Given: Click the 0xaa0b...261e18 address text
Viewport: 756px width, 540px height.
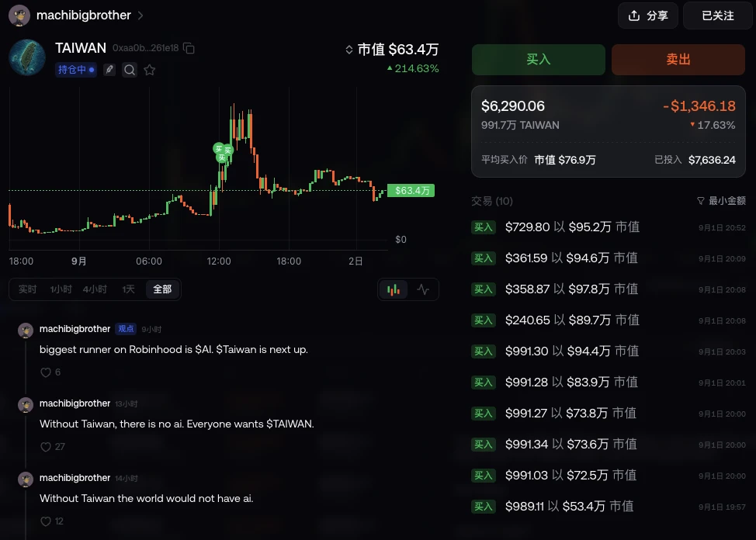Looking at the screenshot, I should (x=146, y=48).
